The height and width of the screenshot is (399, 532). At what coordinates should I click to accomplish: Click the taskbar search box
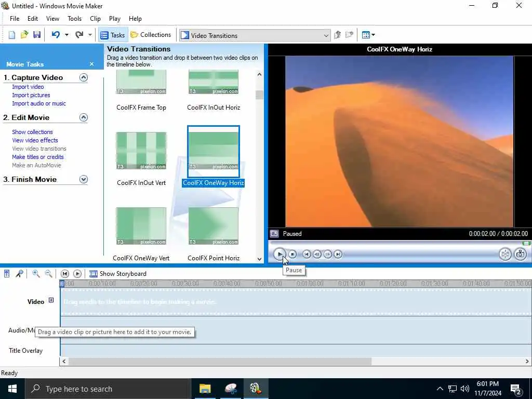pyautogui.click(x=108, y=389)
